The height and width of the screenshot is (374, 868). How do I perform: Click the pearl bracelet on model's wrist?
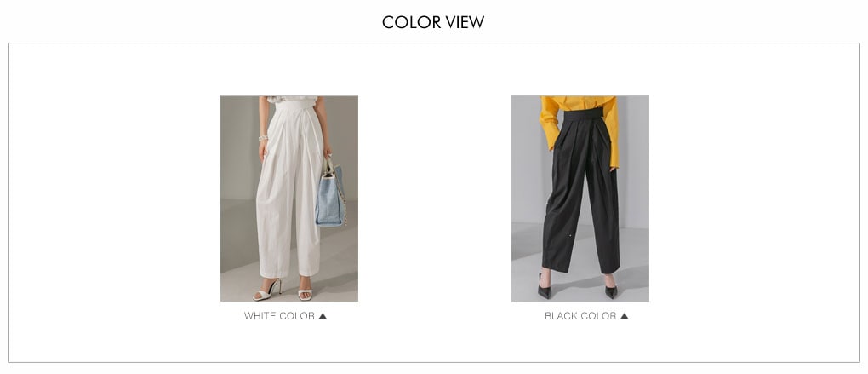[x=263, y=137]
